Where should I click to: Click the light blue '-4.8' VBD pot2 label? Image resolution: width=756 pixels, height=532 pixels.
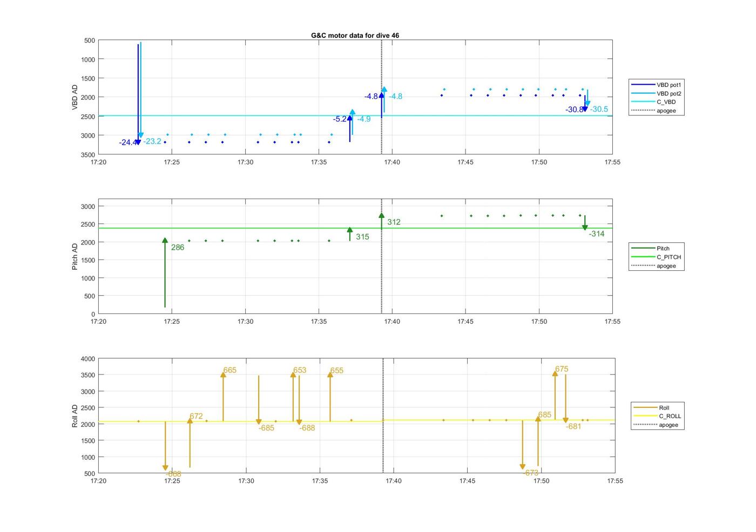(396, 97)
